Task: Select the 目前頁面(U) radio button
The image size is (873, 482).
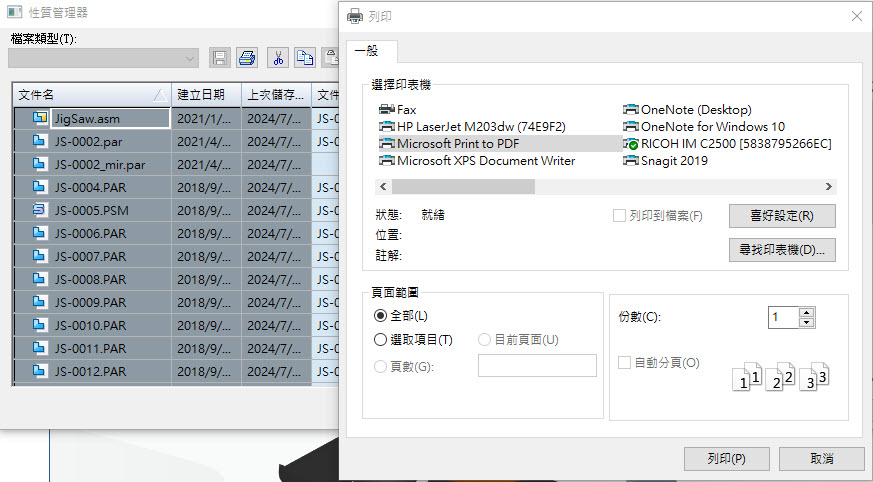Action: (x=484, y=340)
